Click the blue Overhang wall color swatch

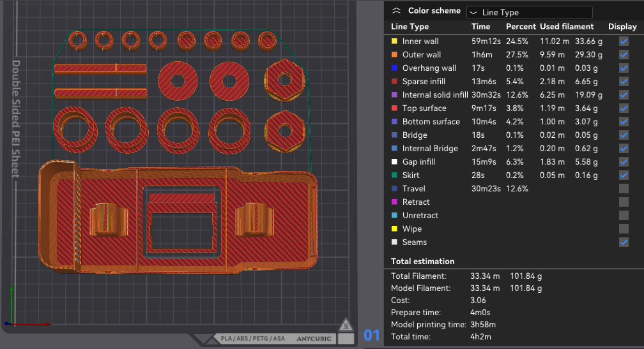click(395, 68)
